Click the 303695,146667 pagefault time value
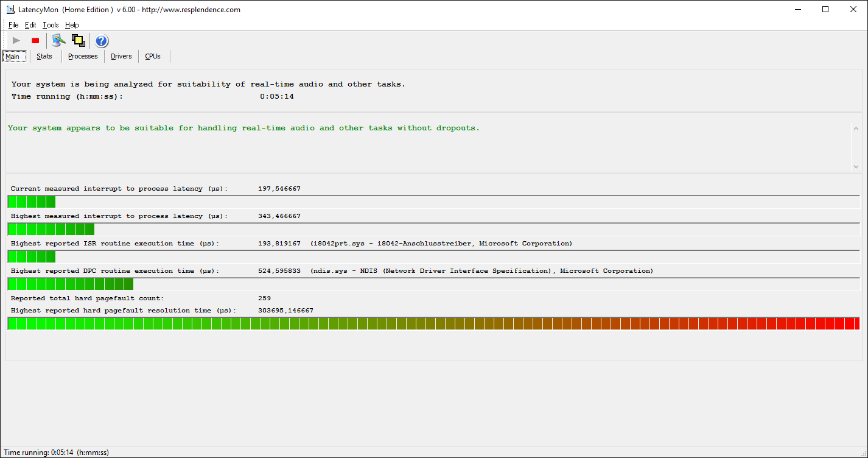868x458 pixels. (x=285, y=311)
